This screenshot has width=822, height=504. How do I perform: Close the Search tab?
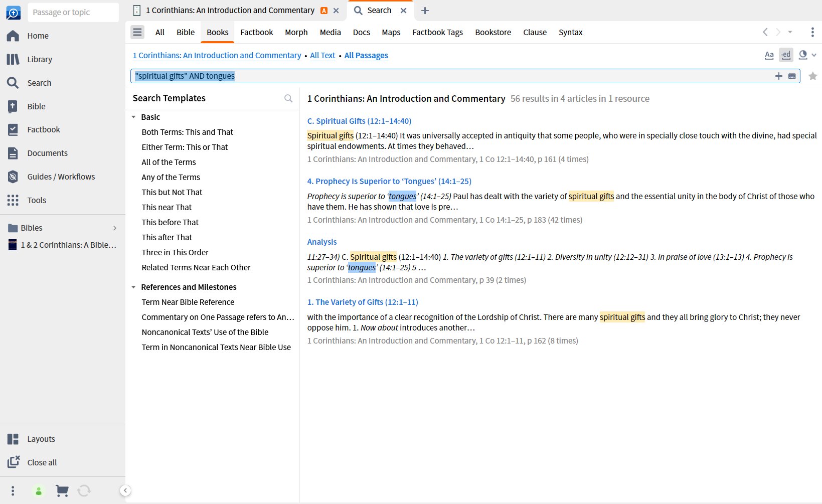click(403, 11)
